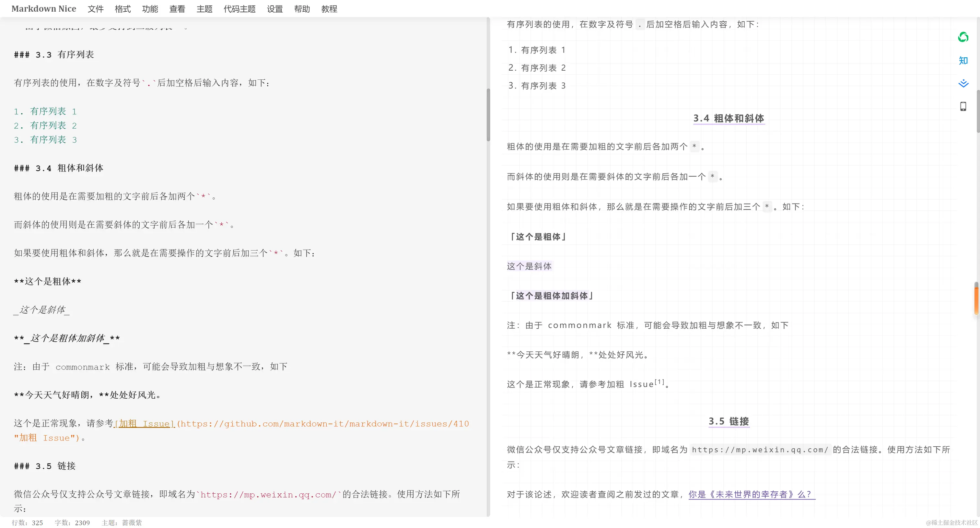Screen dimensions: 980x528
Task: Expand the 查看 menu
Action: coord(177,9)
